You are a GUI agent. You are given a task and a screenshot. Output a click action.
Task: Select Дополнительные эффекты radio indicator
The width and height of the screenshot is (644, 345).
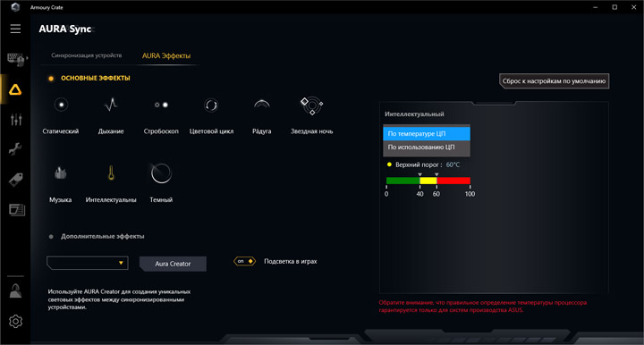[x=51, y=237]
